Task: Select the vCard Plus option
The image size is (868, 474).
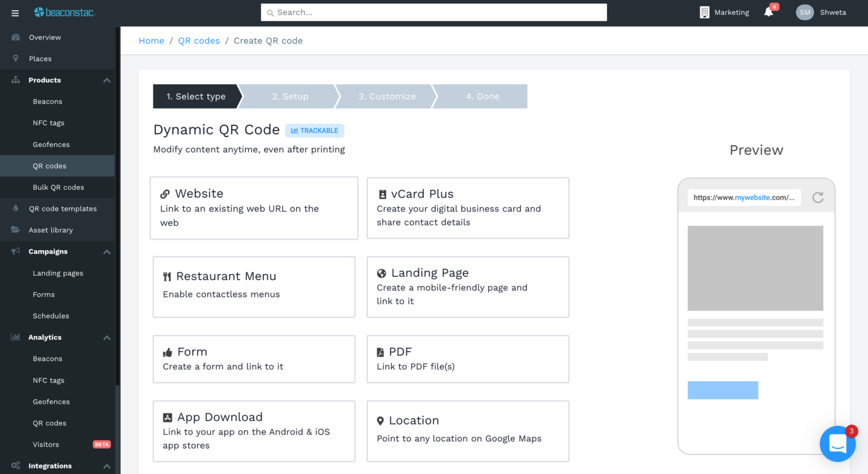Action: (x=467, y=208)
